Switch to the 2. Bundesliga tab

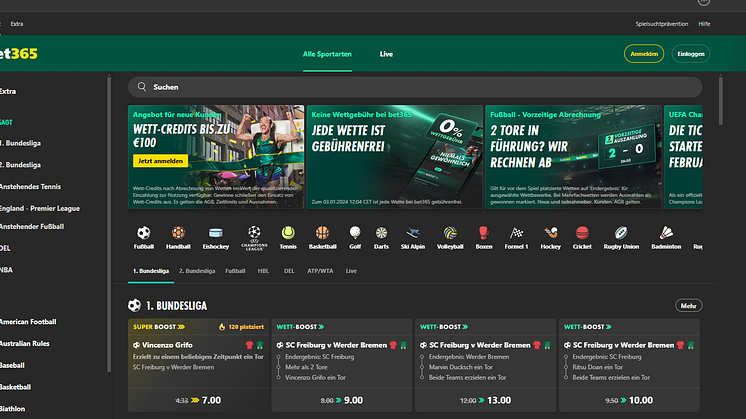pyautogui.click(x=196, y=271)
